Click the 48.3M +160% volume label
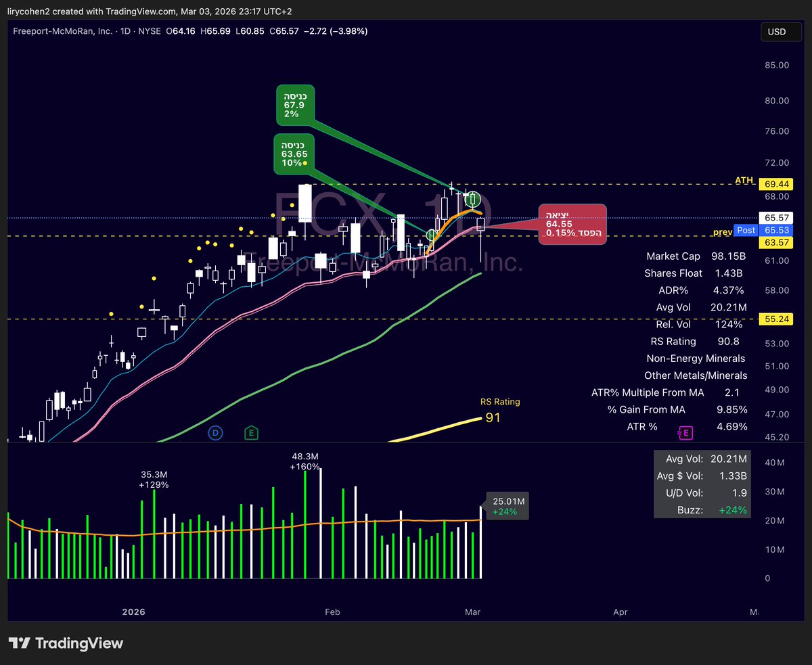Screen dimensions: 812x665 (304, 462)
